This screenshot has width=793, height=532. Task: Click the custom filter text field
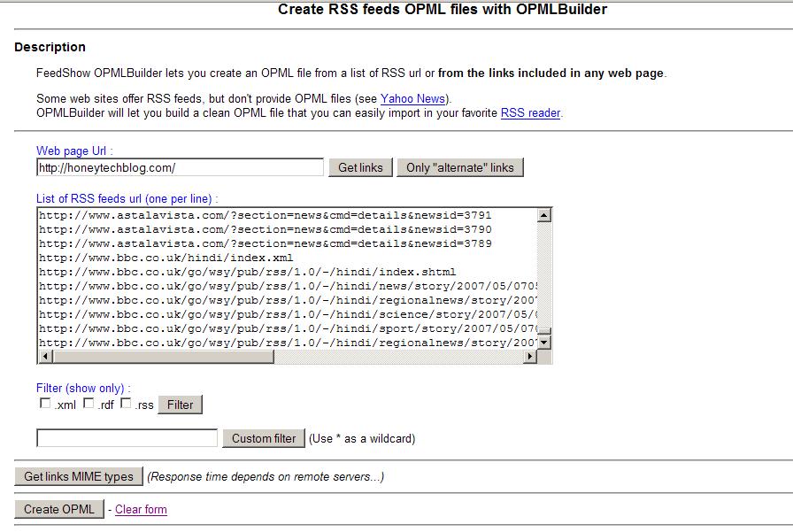[127, 438]
